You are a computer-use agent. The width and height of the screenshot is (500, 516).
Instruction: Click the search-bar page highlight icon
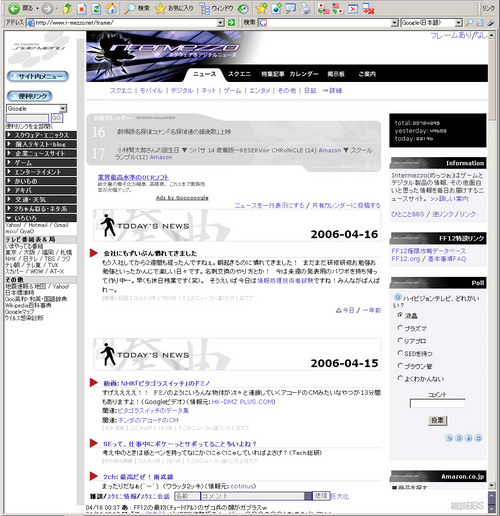[x=480, y=23]
